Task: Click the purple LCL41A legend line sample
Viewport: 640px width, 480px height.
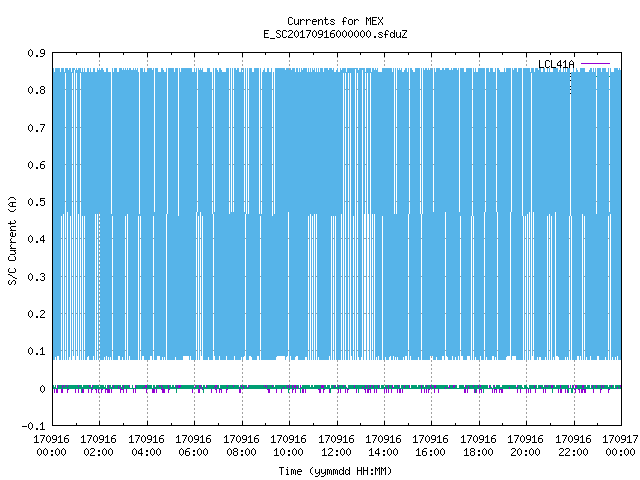Action: click(x=595, y=64)
